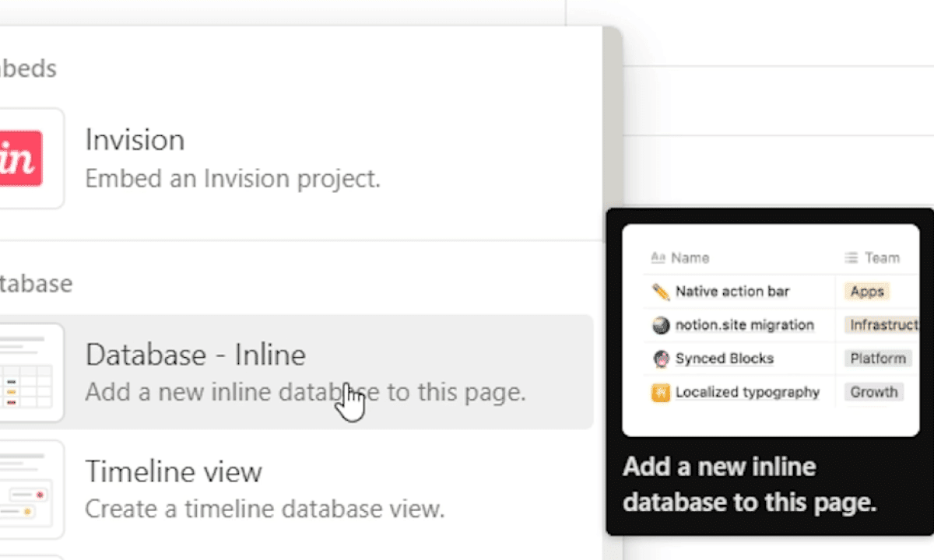Click the Platform tag next to Synced Blocks
The height and width of the screenshot is (560, 934).
coord(877,359)
